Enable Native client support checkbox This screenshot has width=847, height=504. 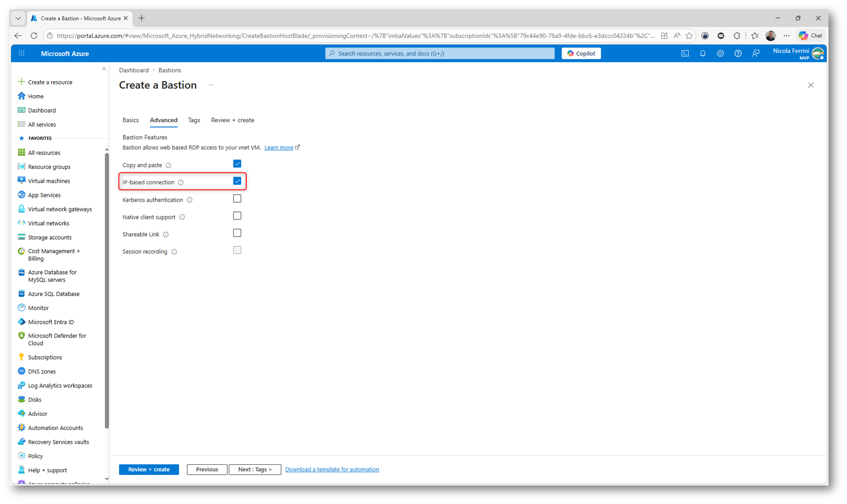click(x=237, y=216)
